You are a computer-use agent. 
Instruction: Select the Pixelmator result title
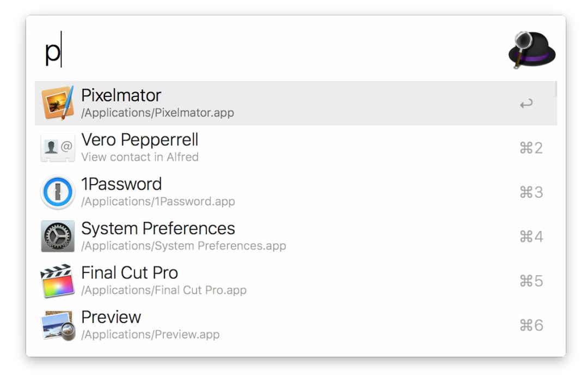point(121,95)
